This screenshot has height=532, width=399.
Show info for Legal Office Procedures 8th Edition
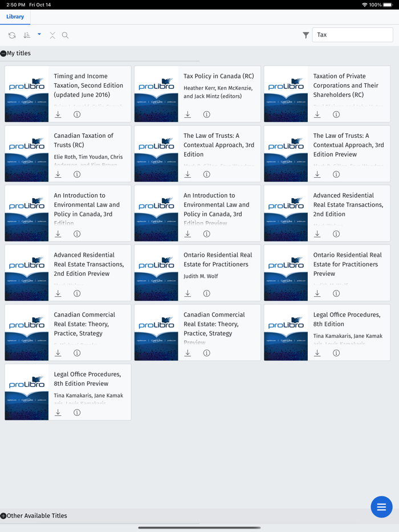point(336,353)
